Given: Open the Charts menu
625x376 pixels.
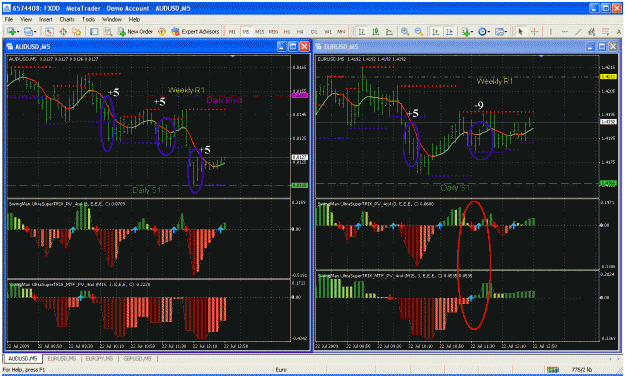Looking at the screenshot, I should (x=67, y=19).
